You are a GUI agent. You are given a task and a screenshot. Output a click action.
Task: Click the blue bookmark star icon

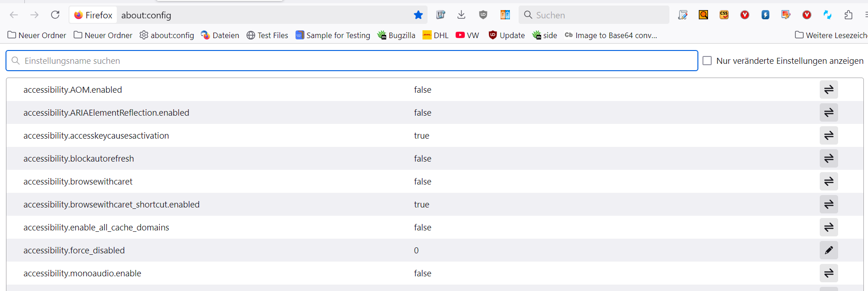tap(418, 15)
